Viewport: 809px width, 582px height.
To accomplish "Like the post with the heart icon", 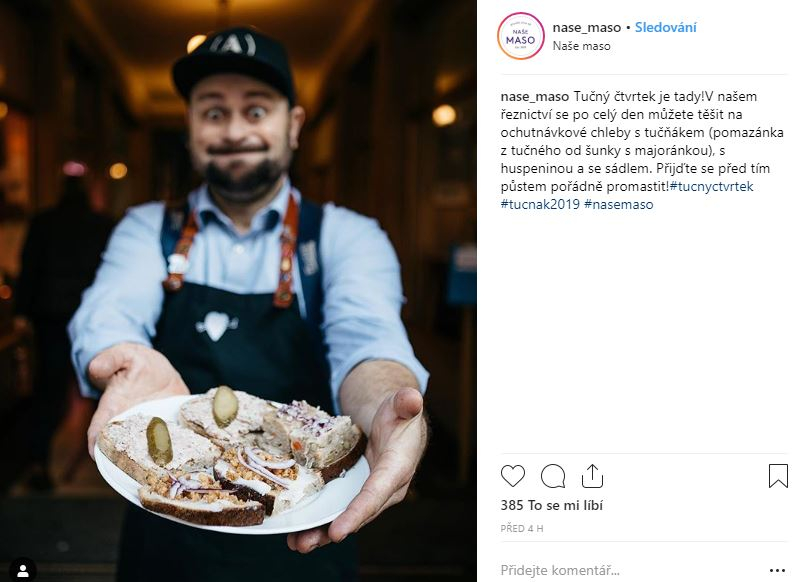I will 512,476.
